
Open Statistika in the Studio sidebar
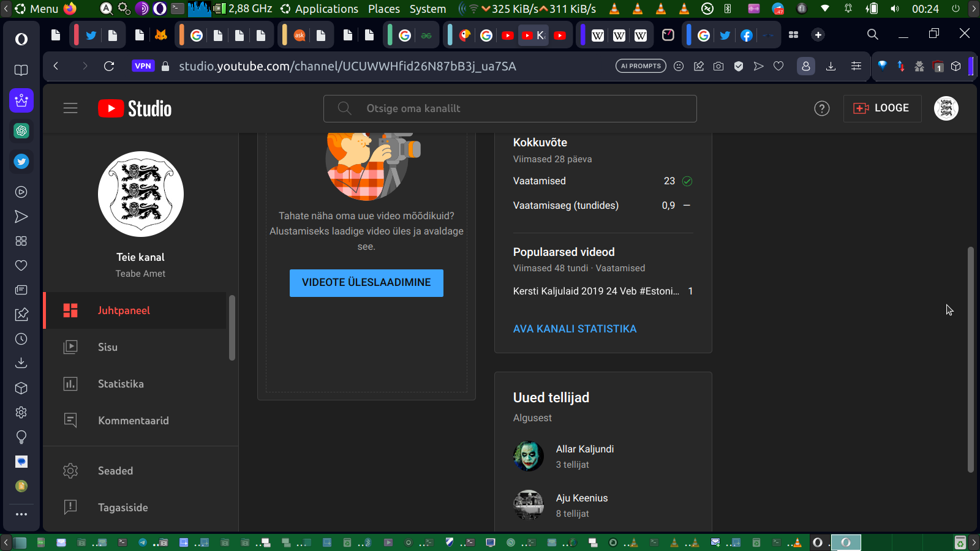pyautogui.click(x=135, y=384)
